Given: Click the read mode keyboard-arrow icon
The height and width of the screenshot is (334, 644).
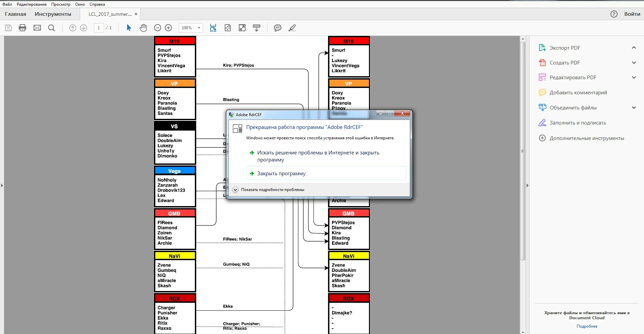Looking at the screenshot, I should click(257, 28).
